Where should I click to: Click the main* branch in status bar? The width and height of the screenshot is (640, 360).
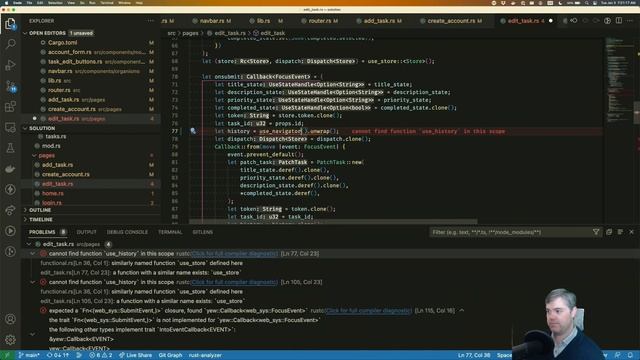(x=29, y=355)
